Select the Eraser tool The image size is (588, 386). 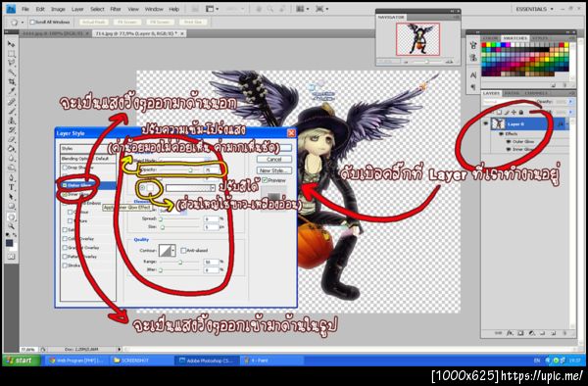pos(11,139)
